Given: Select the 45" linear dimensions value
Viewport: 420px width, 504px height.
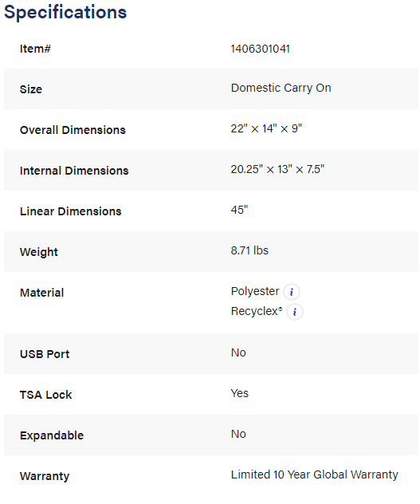Looking at the screenshot, I should (x=239, y=210).
